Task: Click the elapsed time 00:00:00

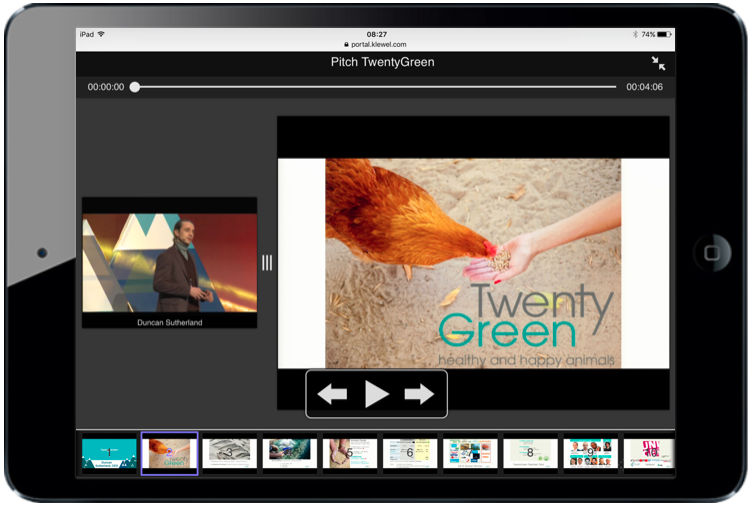Action: click(x=105, y=87)
